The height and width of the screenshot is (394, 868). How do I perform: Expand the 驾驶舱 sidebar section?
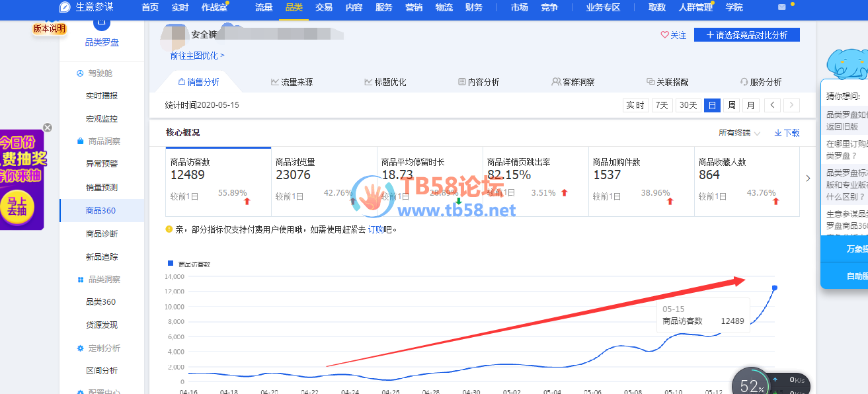pyautogui.click(x=100, y=73)
